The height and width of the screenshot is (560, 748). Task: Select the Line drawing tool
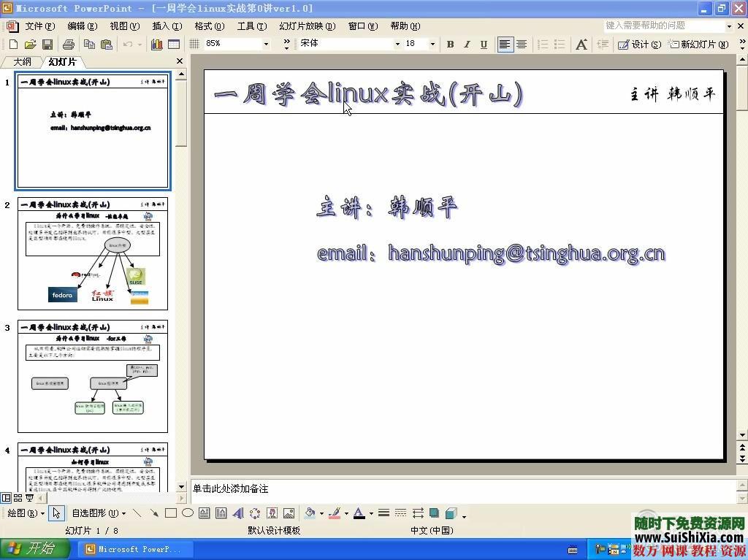(137, 513)
